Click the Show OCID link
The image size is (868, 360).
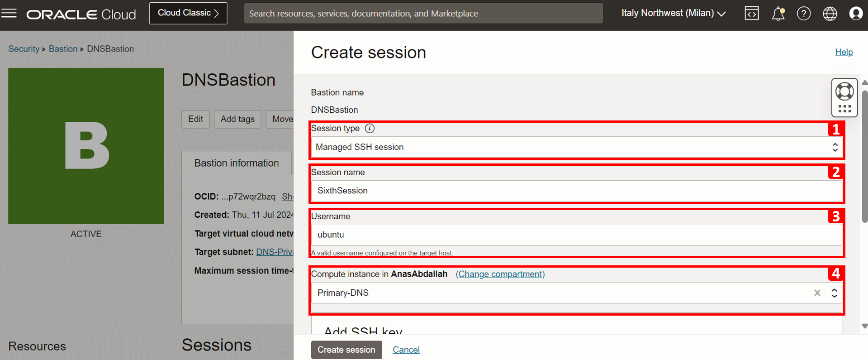pos(288,197)
